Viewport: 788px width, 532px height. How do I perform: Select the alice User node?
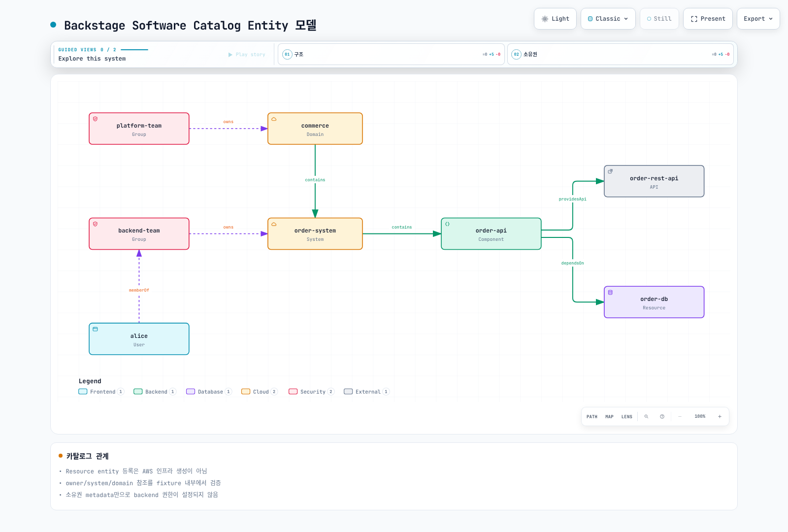pyautogui.click(x=139, y=339)
